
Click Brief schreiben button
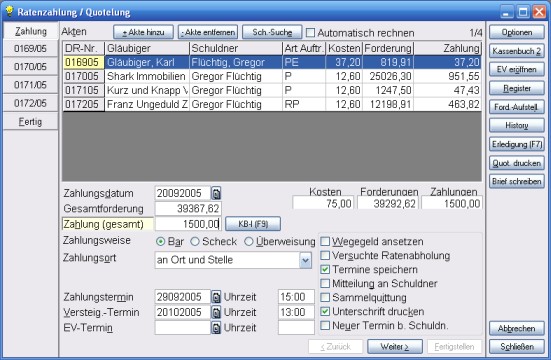[517, 181]
